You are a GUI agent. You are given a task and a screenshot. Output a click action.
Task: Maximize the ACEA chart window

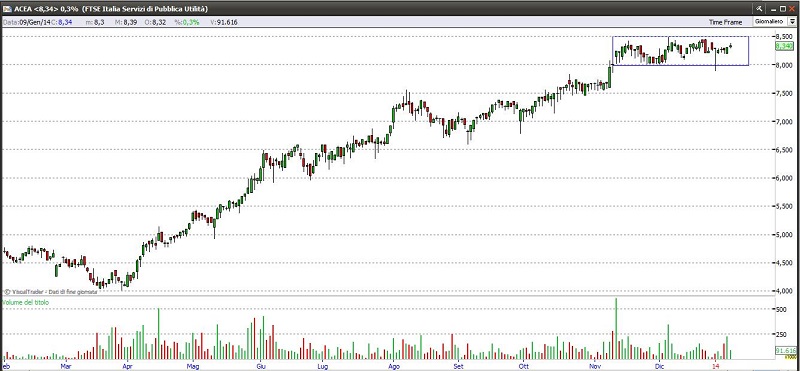point(782,9)
